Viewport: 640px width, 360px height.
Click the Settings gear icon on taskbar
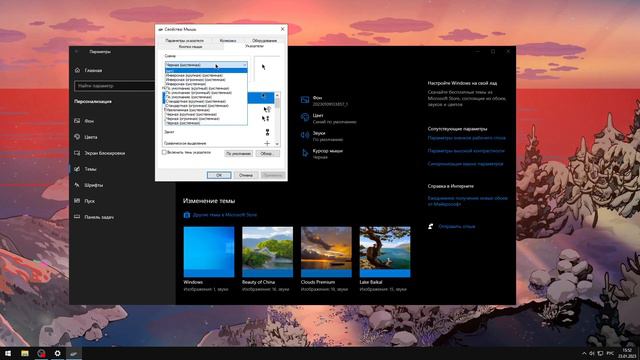[58, 353]
